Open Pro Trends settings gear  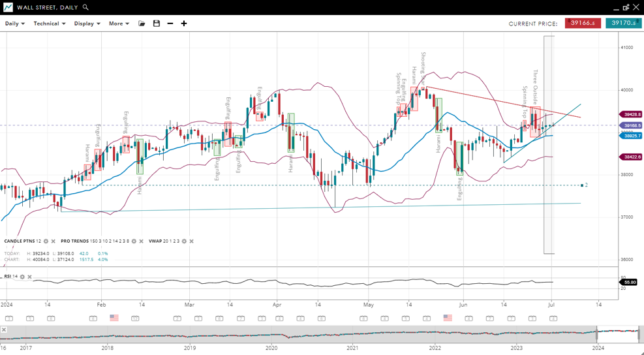point(134,241)
